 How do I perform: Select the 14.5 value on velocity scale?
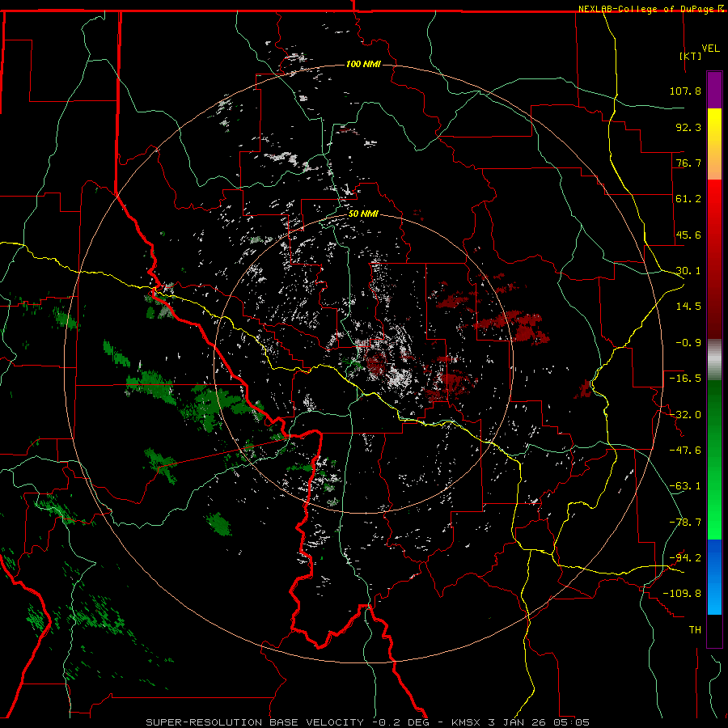click(x=688, y=307)
